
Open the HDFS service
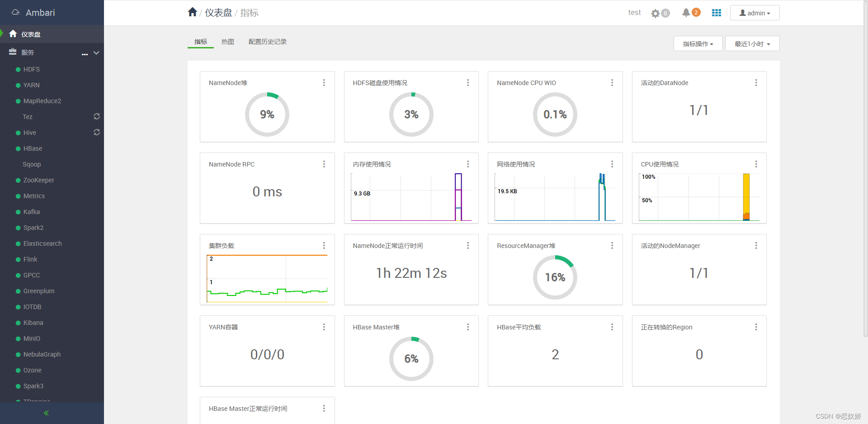point(32,69)
